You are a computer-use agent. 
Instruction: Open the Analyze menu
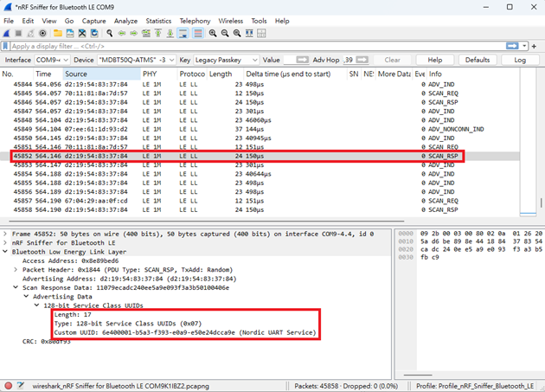click(x=125, y=21)
